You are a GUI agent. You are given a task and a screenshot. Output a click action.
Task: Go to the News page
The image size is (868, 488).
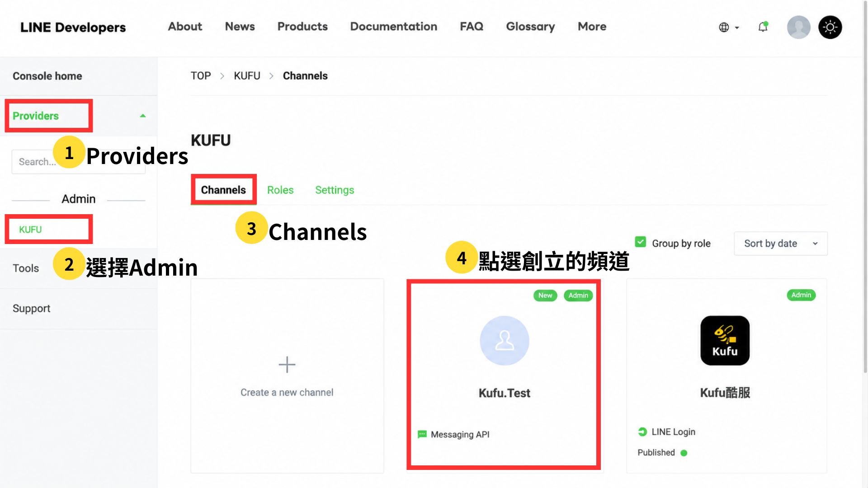pos(240,27)
